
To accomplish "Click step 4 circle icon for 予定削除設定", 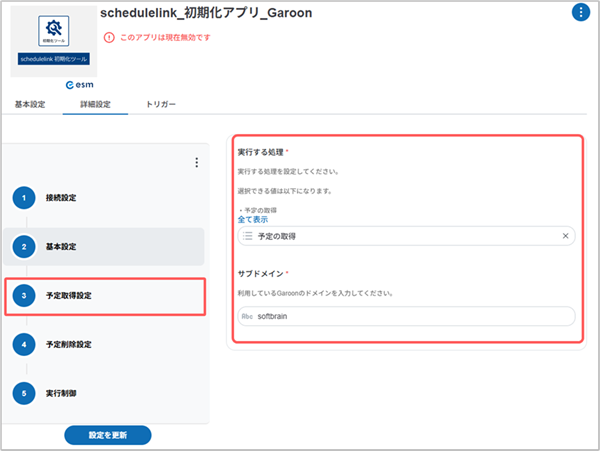I will click(24, 345).
